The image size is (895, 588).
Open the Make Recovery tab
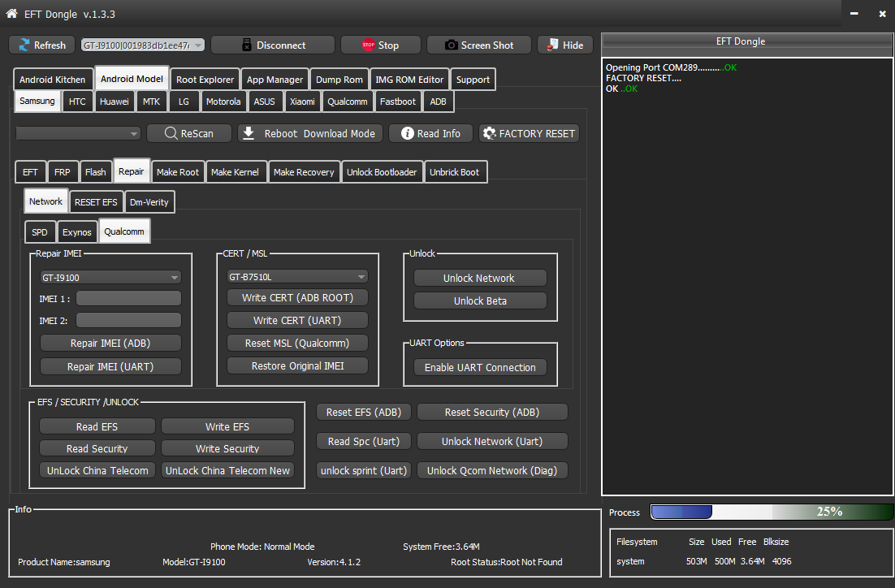(304, 172)
